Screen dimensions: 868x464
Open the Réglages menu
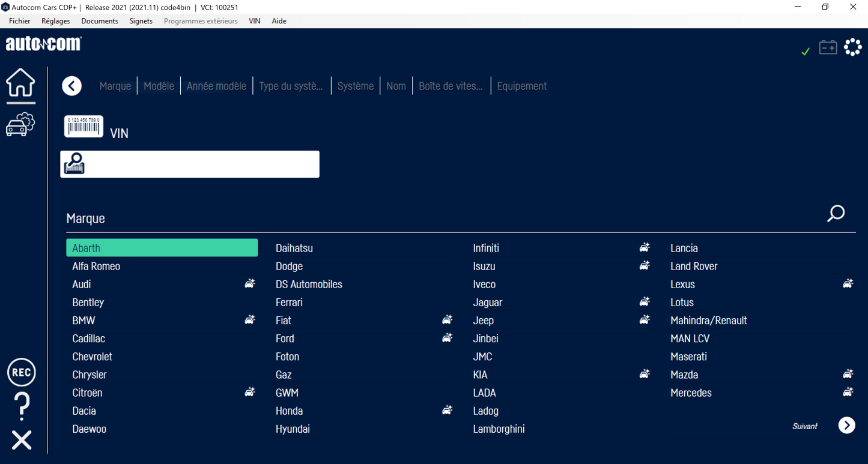click(x=55, y=21)
